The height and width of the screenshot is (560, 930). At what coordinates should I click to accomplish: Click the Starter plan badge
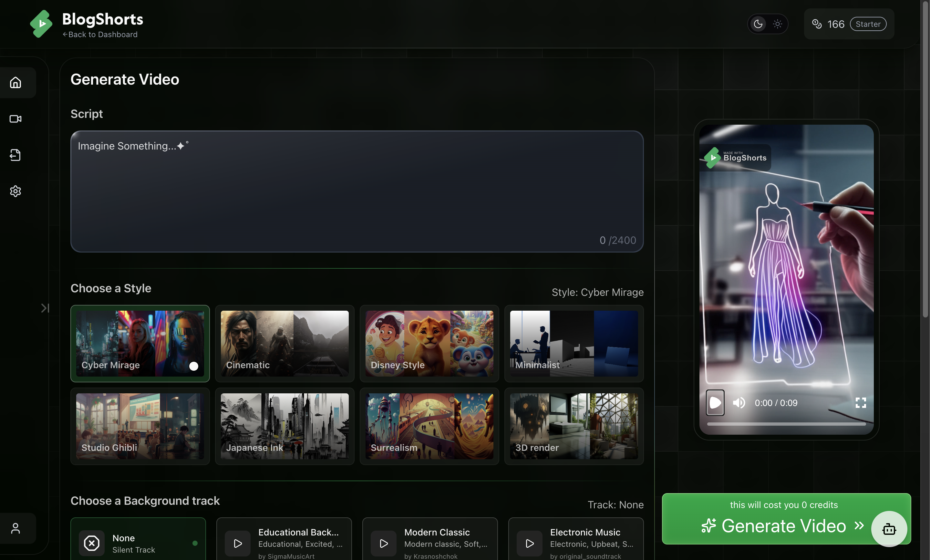click(x=868, y=24)
